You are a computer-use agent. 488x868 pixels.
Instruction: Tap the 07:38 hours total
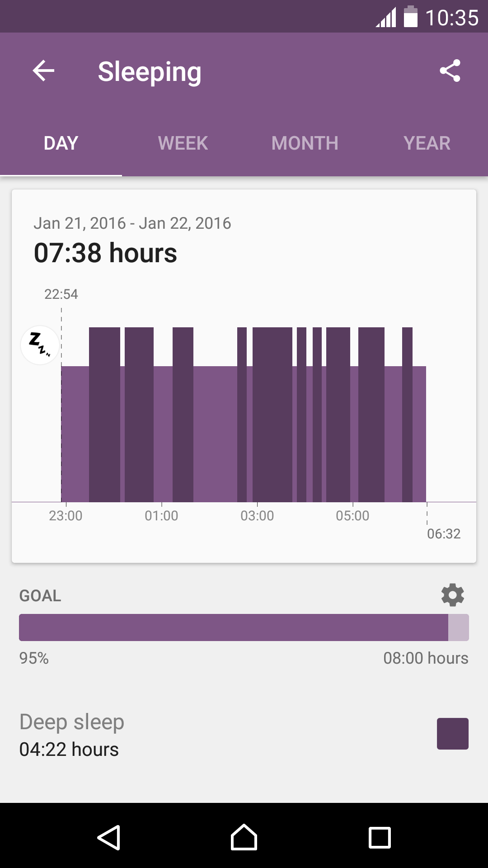pos(105,253)
